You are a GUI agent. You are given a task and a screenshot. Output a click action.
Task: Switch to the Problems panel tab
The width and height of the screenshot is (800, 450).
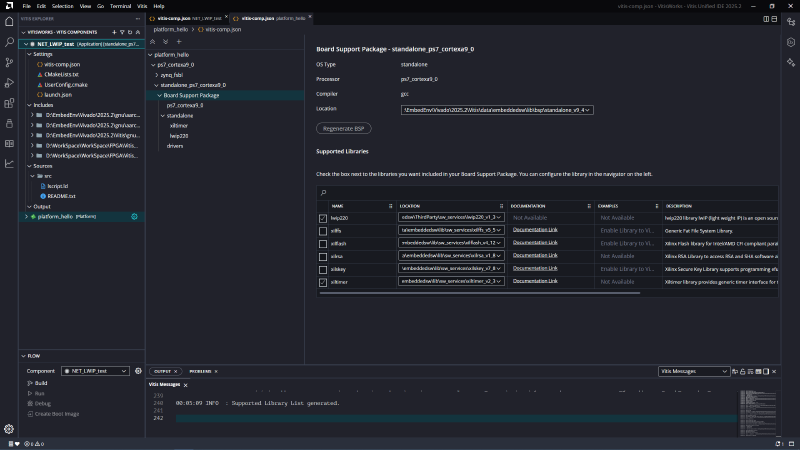[x=200, y=371]
